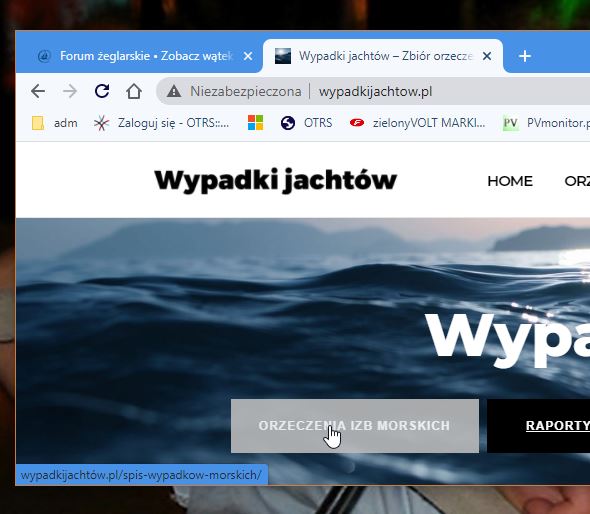Close the Wypadki jachtów tab
The width and height of the screenshot is (590, 514).
tap(487, 56)
